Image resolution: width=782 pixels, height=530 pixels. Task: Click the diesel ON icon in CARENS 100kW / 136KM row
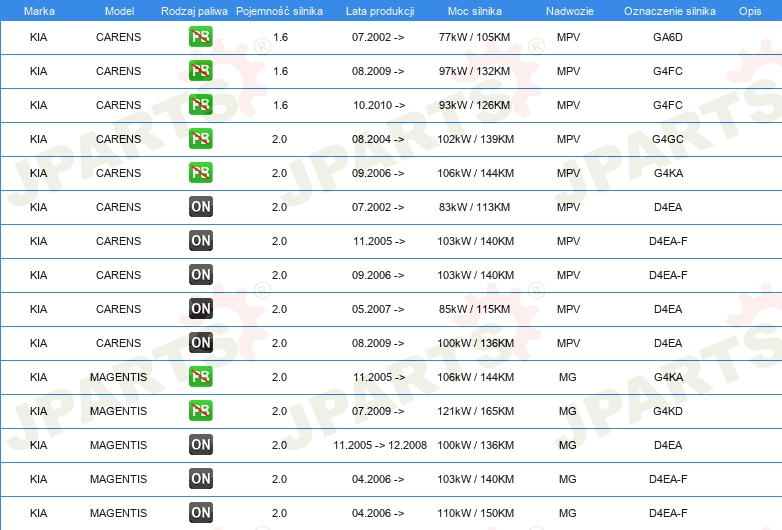click(x=200, y=343)
